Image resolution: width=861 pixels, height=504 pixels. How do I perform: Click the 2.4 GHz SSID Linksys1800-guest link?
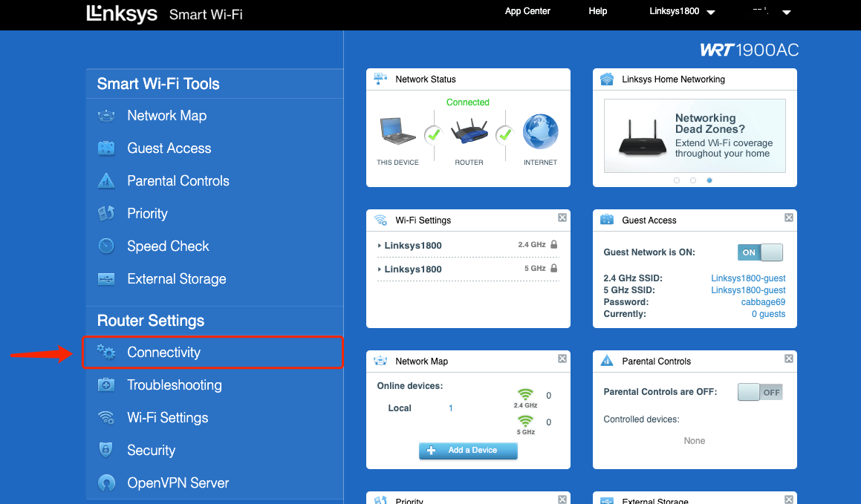coord(748,278)
